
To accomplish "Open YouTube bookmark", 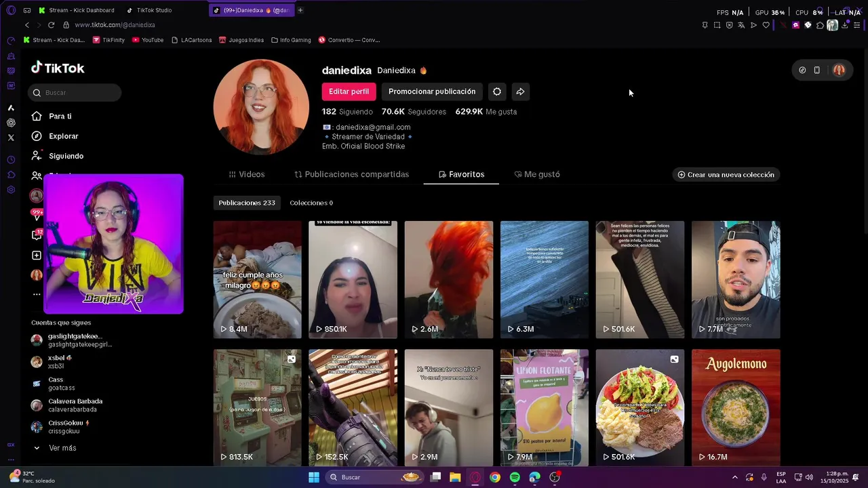I will [x=148, y=40].
